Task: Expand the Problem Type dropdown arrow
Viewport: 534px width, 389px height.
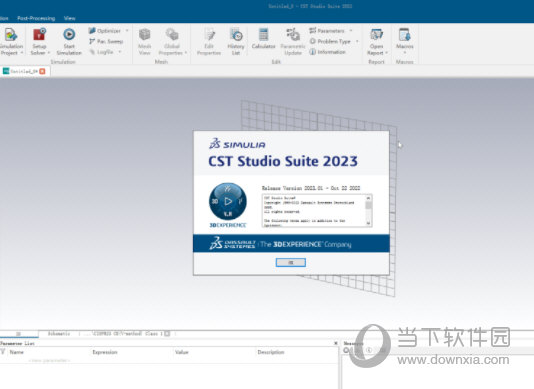Action: click(357, 41)
